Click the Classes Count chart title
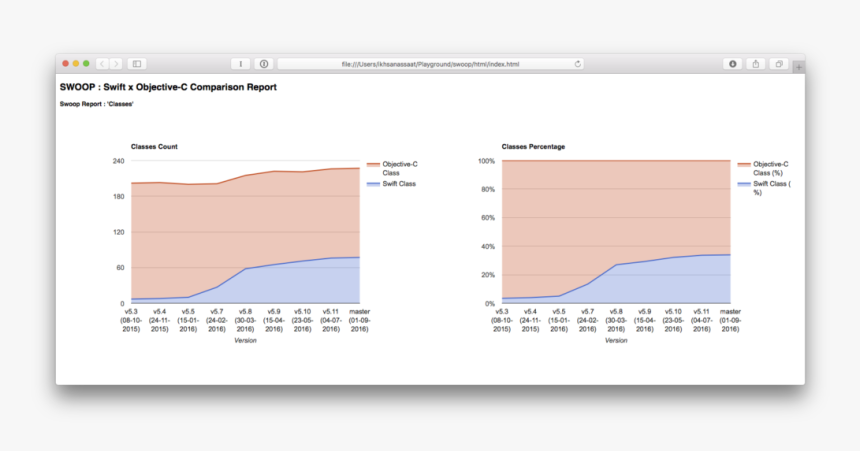 pos(154,147)
